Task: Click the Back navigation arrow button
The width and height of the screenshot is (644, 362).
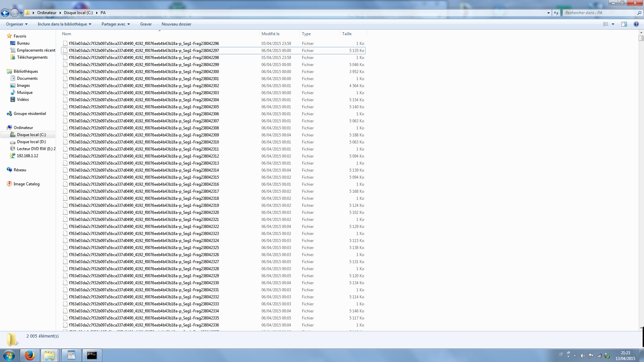Action: [x=5, y=13]
